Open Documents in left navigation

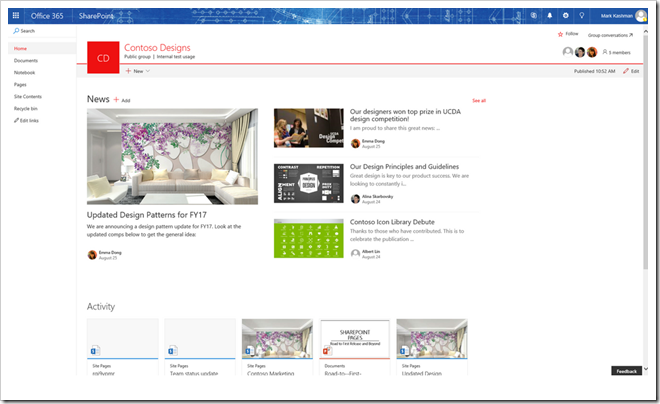tap(26, 61)
